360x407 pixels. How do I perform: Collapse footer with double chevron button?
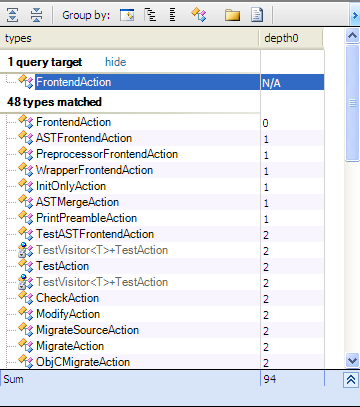(x=351, y=380)
